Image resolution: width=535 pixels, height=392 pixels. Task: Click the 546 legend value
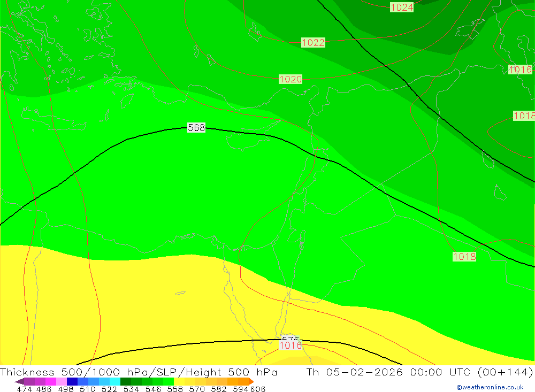153,389
